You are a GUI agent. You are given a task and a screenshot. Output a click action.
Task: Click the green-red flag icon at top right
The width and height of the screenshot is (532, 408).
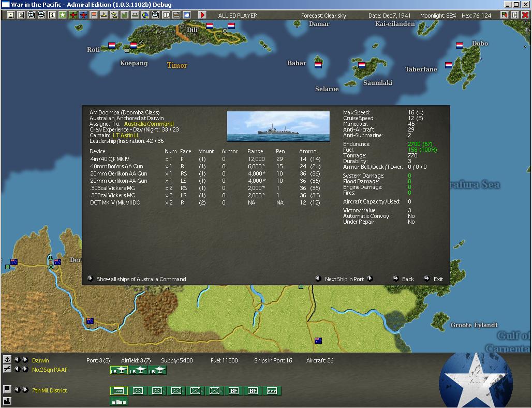pyautogui.click(x=504, y=15)
